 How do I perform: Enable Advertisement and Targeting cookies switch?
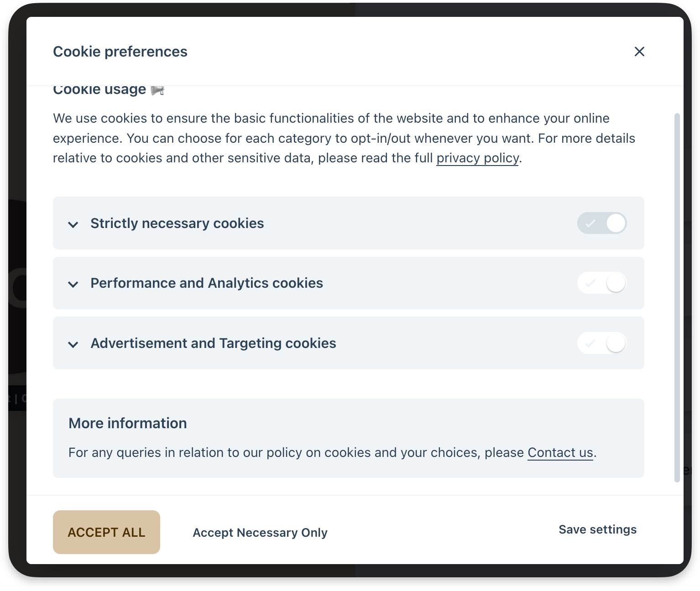click(x=602, y=343)
